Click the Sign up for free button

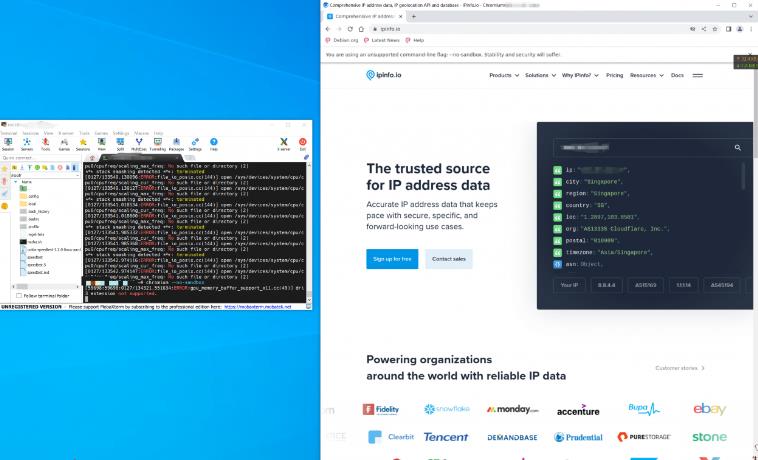point(392,259)
